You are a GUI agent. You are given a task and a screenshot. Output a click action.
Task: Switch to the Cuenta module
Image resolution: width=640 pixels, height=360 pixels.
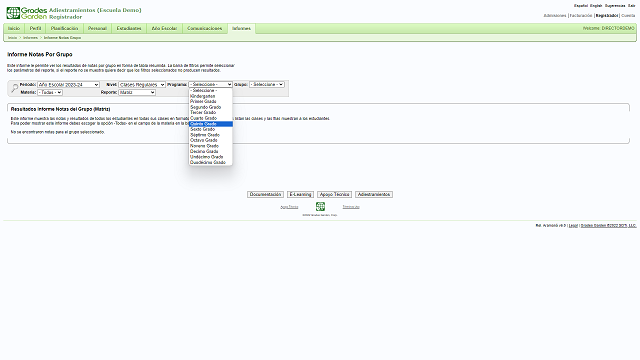click(x=628, y=16)
